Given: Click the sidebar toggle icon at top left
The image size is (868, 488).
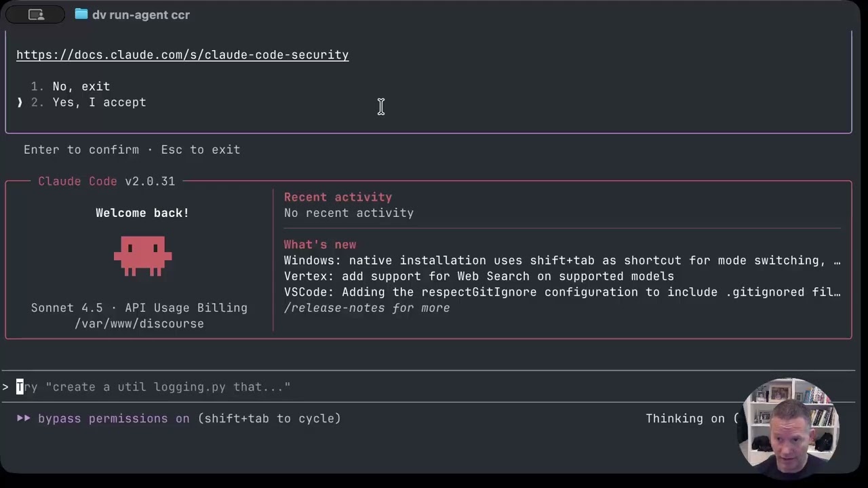Looking at the screenshot, I should pyautogui.click(x=36, y=14).
